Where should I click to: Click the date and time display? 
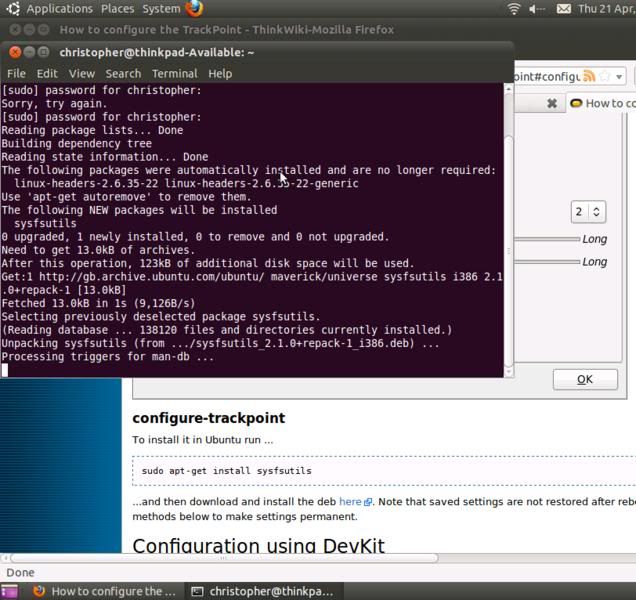tap(606, 9)
